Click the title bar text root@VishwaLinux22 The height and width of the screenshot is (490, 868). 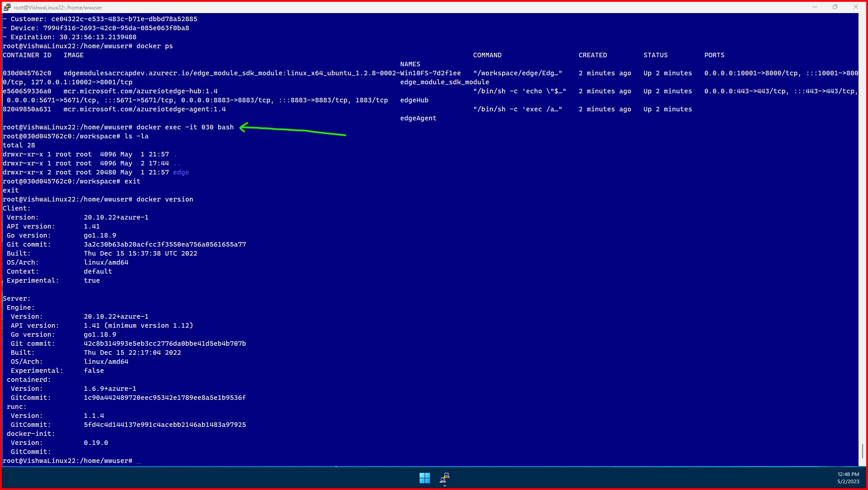58,8
